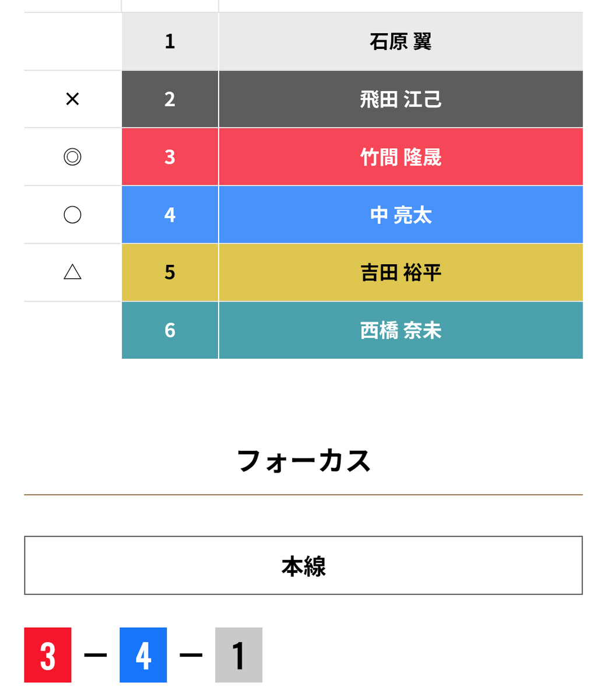607x700 pixels.
Task: Click yellow lane number 5 cell
Action: coord(170,272)
